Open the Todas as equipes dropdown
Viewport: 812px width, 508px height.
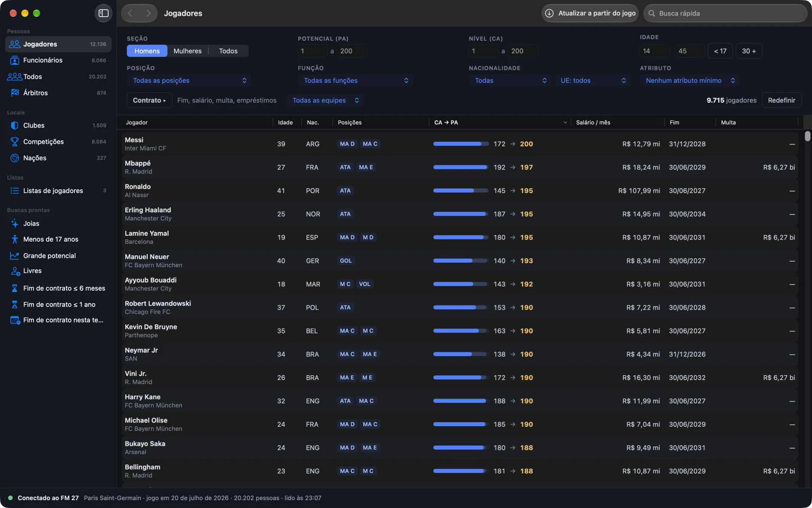[x=325, y=100]
